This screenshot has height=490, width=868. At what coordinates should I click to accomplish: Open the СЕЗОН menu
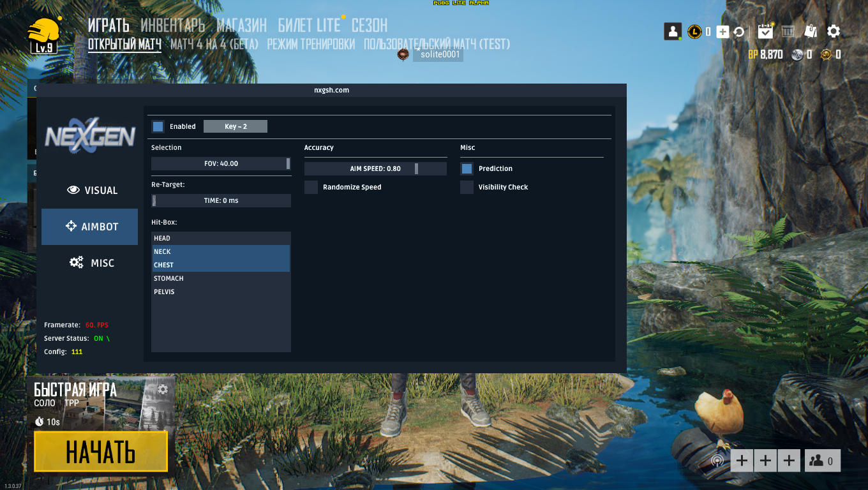click(370, 26)
